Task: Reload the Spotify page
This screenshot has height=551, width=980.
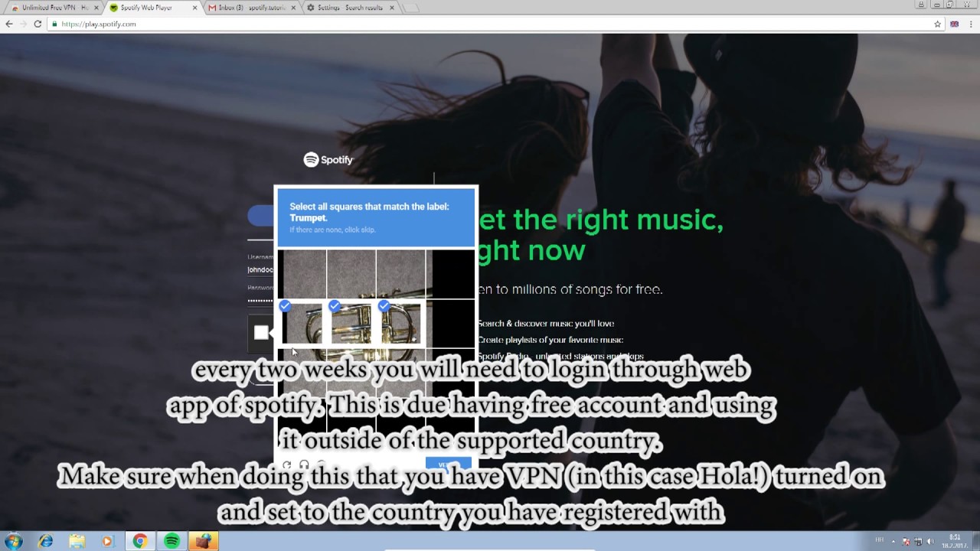Action: coord(38,24)
